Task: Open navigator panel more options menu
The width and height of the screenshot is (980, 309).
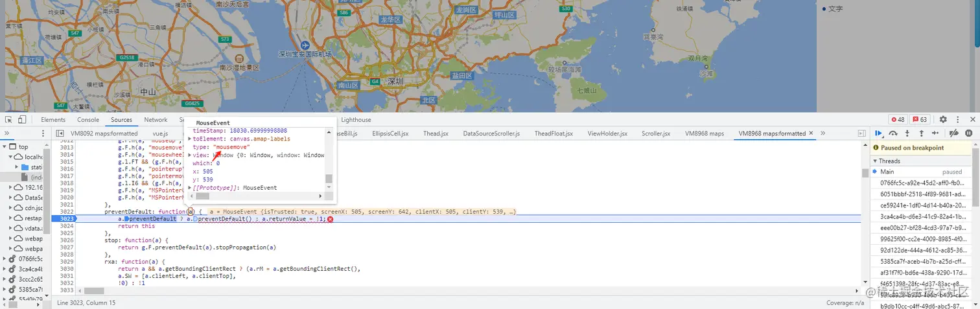Action: click(x=44, y=133)
